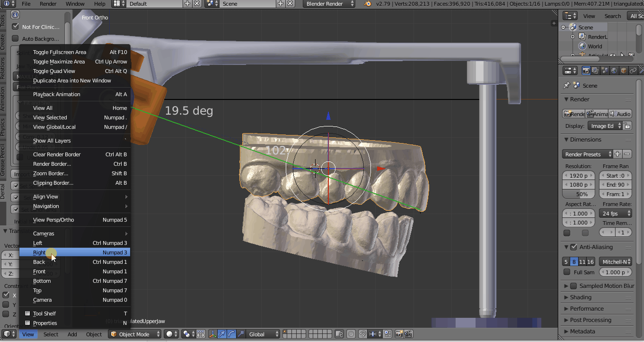This screenshot has width=644, height=342.
Task: Open the Render Layers properties tab
Action: point(595,71)
